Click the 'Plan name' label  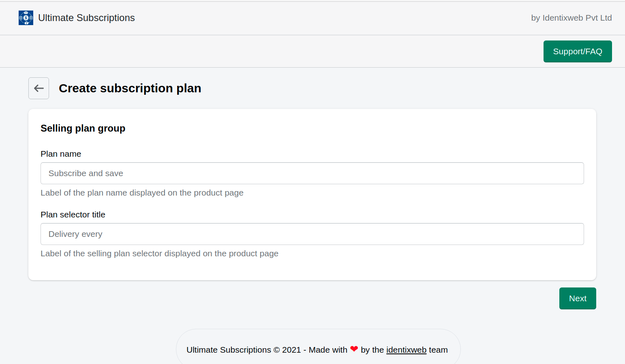click(x=61, y=154)
